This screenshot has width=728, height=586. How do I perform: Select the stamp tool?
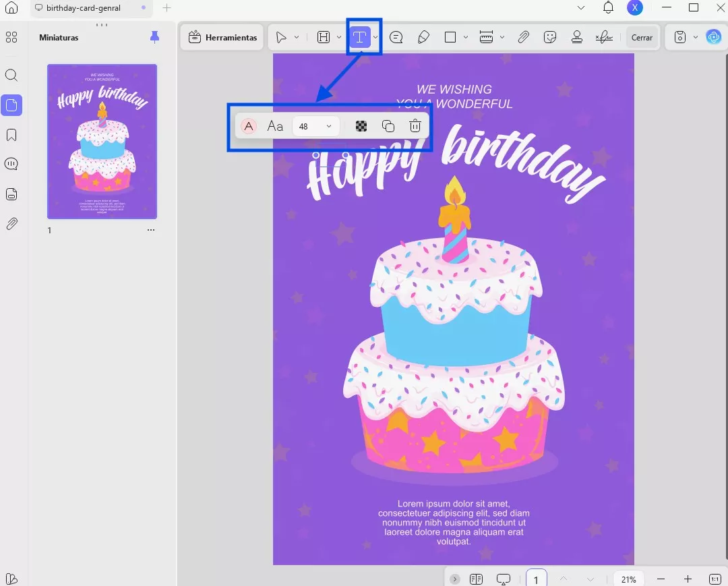tap(576, 37)
